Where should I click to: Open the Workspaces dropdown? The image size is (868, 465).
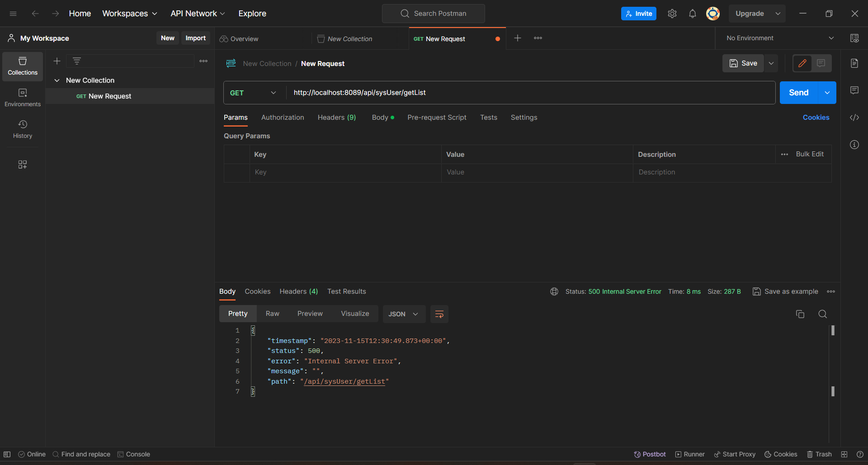(x=130, y=14)
